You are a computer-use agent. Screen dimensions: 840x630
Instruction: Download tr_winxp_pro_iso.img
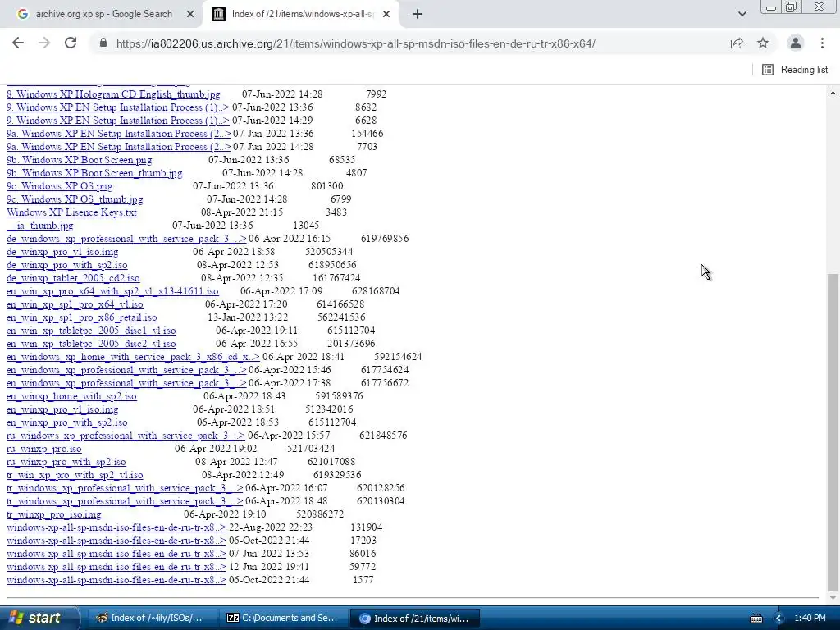pyautogui.click(x=53, y=514)
